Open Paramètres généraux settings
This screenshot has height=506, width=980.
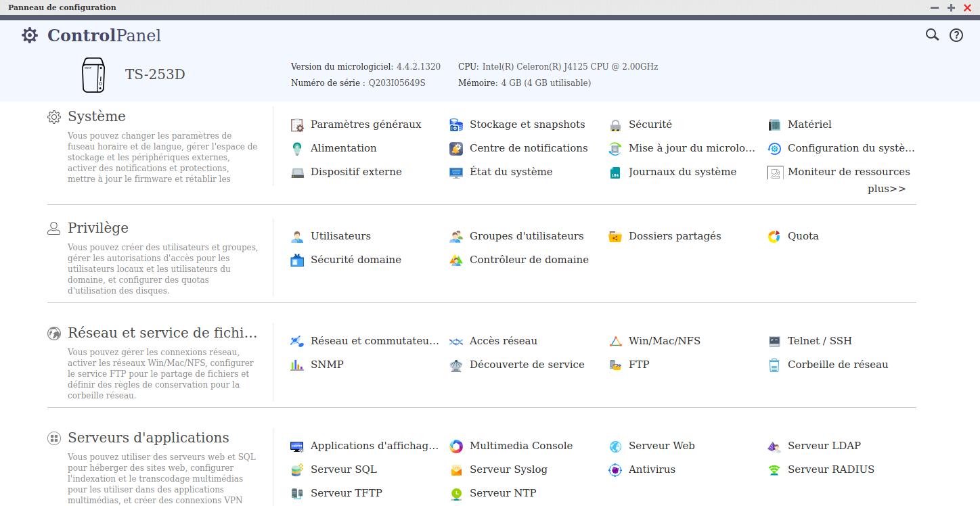coord(365,124)
